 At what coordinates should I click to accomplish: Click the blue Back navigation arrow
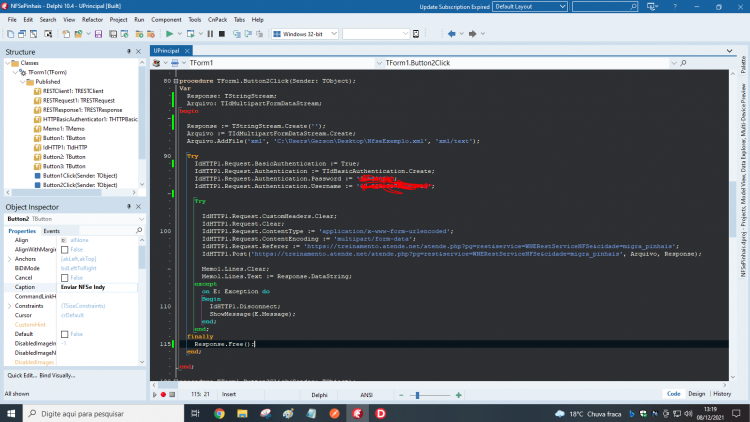pyautogui.click(x=452, y=34)
